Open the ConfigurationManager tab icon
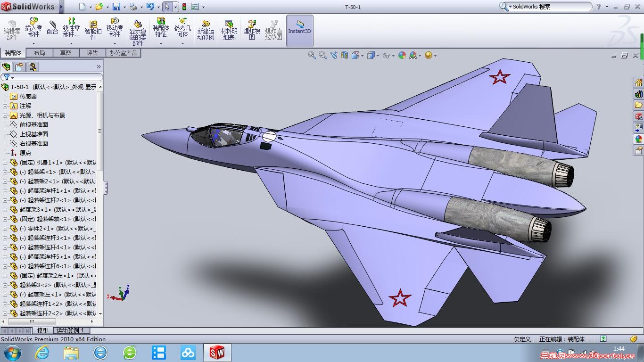 [x=33, y=66]
